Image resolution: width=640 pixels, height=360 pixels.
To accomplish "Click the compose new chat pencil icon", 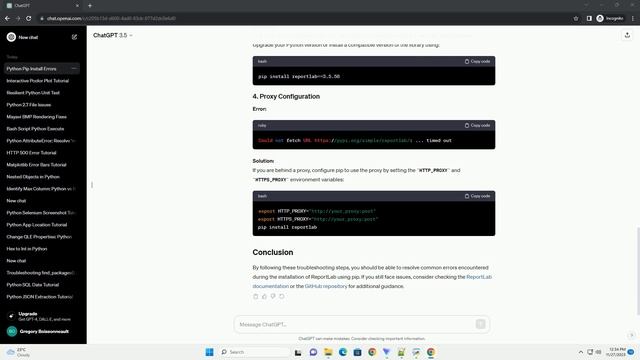I will [74, 37].
